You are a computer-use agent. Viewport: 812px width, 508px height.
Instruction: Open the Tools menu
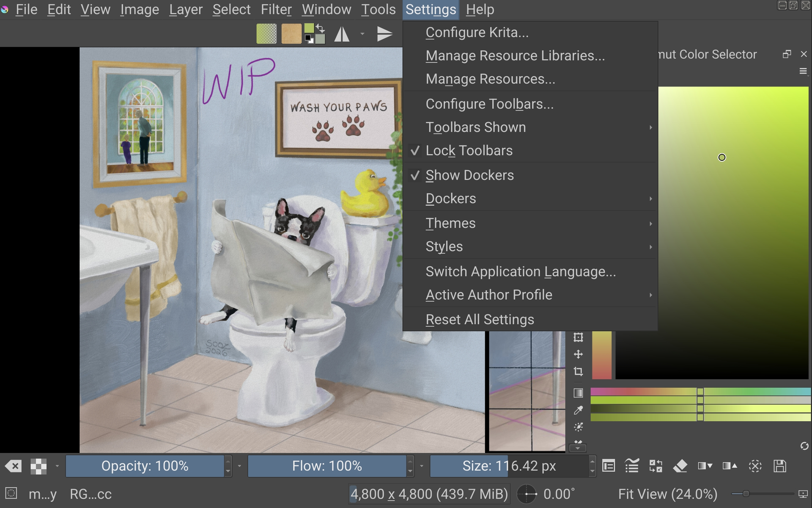coord(378,9)
